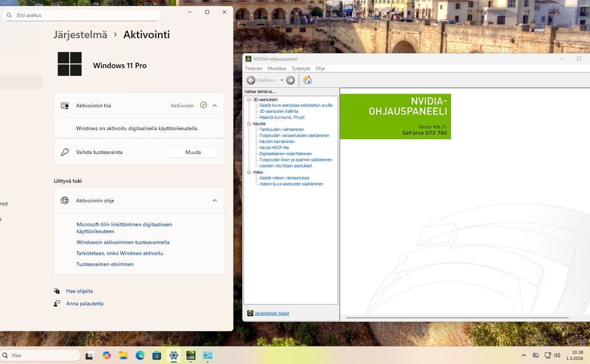This screenshot has height=364, width=590.
Task: Open Tarkistetaan, onko Windows aktivoitu link
Action: (x=120, y=253)
